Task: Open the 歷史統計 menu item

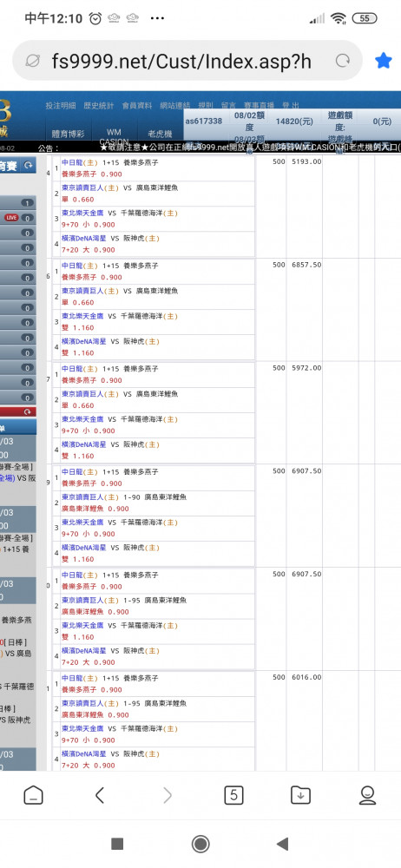Action: [99, 105]
